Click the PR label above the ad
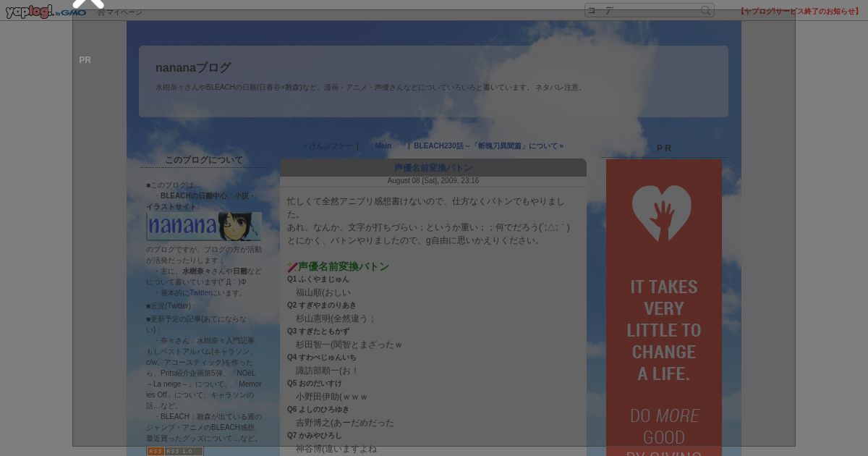The height and width of the screenshot is (456, 868). click(664, 148)
